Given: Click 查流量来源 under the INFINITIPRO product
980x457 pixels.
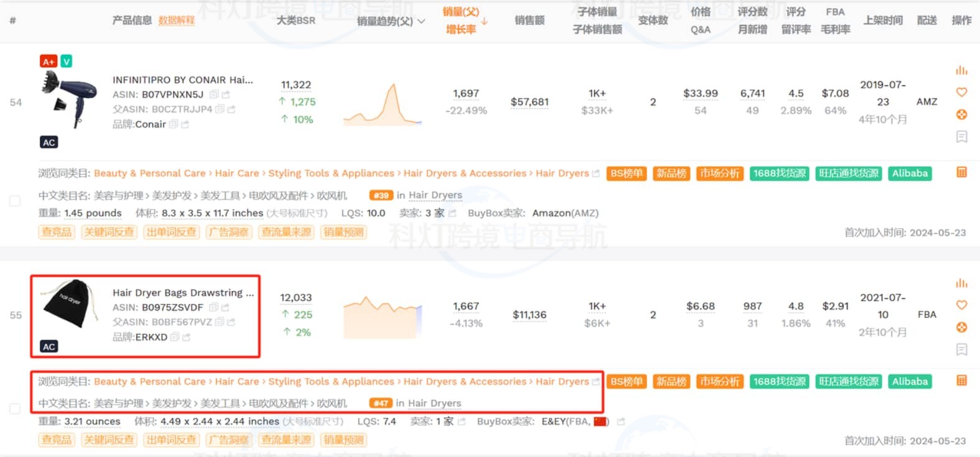Looking at the screenshot, I should [286, 232].
